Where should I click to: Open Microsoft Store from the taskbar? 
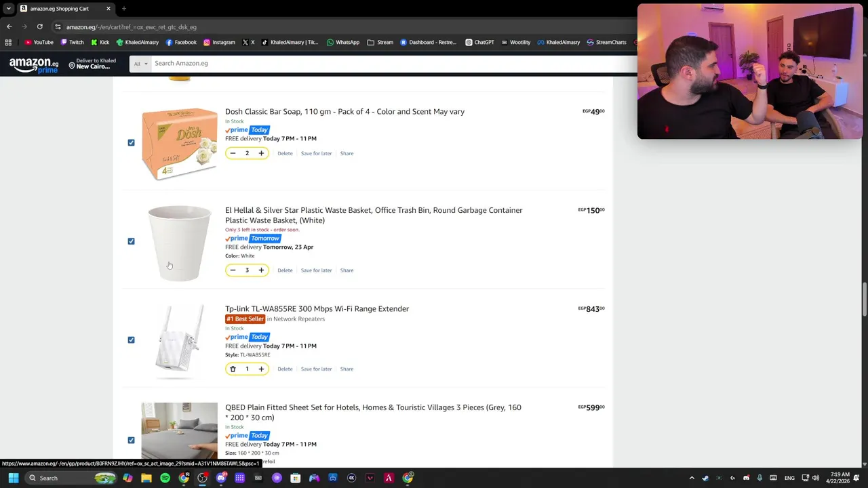(x=296, y=478)
